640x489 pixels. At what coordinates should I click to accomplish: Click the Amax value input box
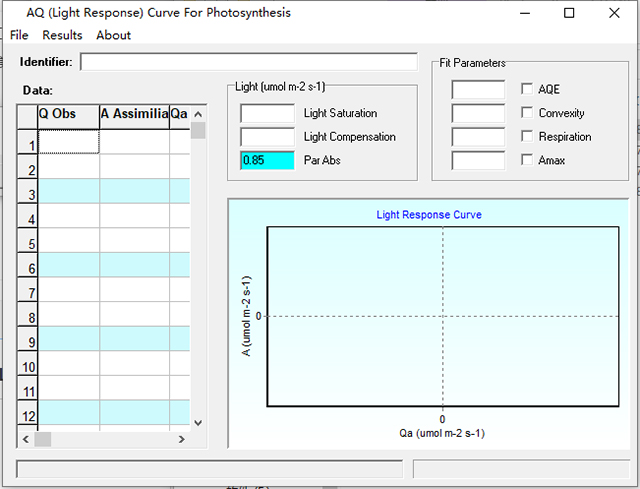pyautogui.click(x=478, y=160)
